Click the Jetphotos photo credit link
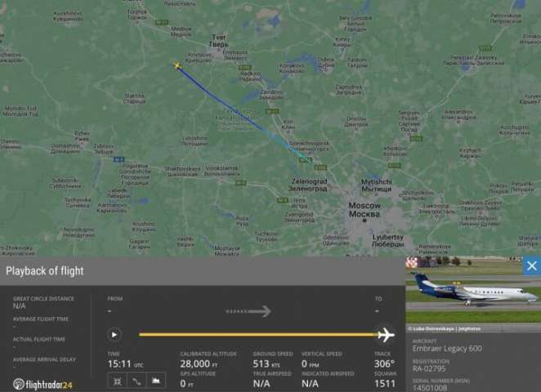Screen dimensions: 541x392 pyautogui.click(x=468, y=329)
